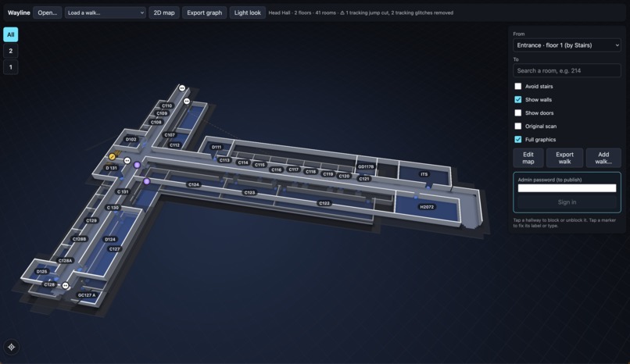Viewport: 630px width, 364px height.
Task: Switch to the All floors view
Action: coord(11,34)
